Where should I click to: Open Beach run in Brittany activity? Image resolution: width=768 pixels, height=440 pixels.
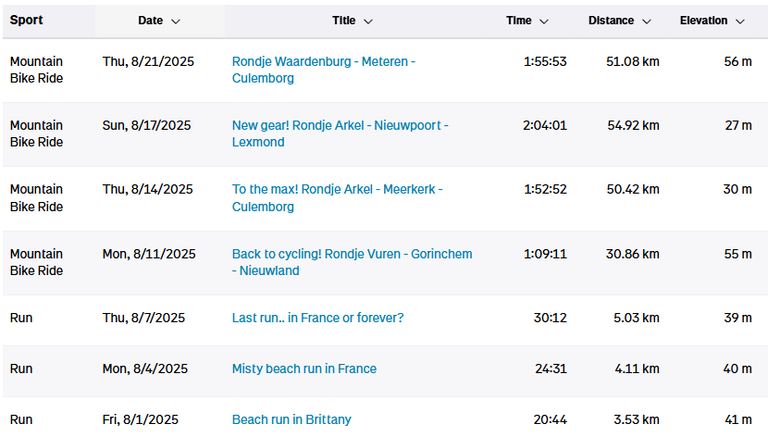click(291, 419)
